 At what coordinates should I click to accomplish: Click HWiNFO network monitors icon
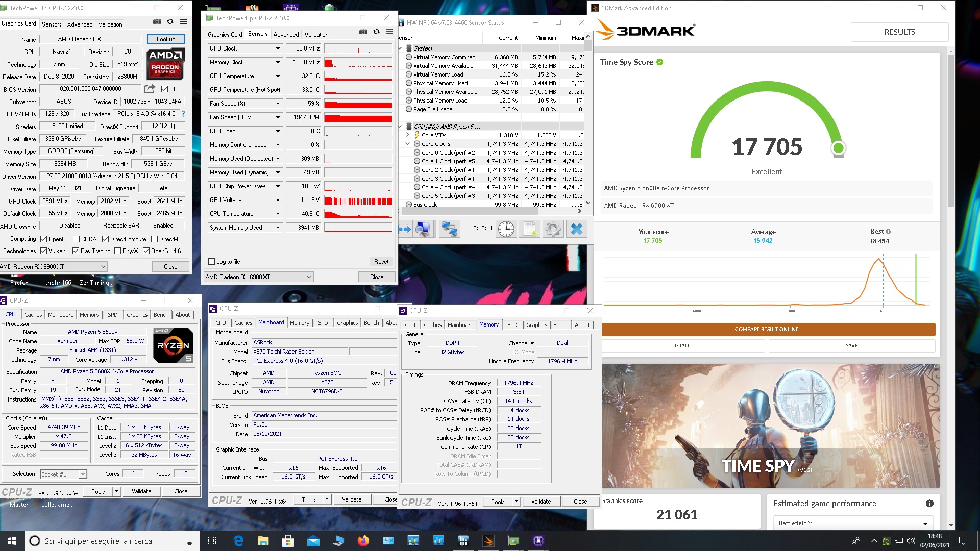pos(450,229)
